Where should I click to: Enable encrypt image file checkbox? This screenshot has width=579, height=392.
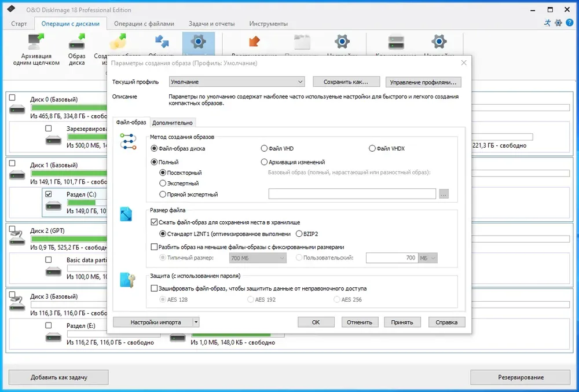point(155,288)
